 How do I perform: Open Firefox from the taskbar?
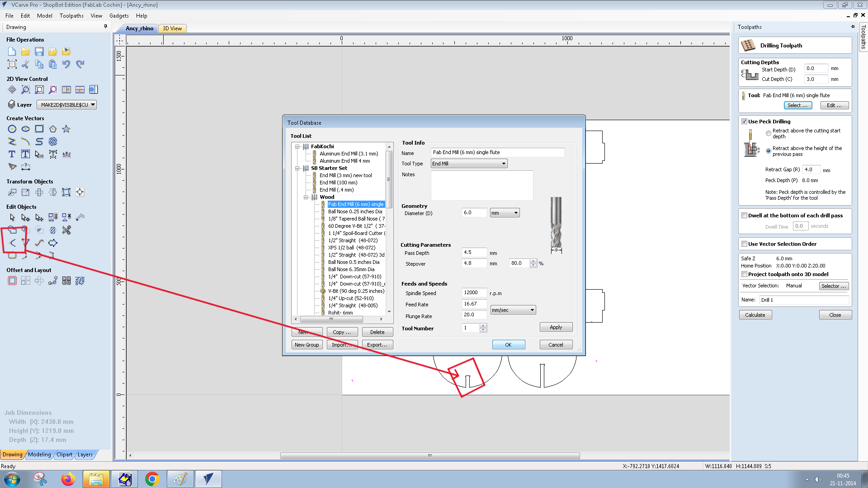(x=68, y=479)
